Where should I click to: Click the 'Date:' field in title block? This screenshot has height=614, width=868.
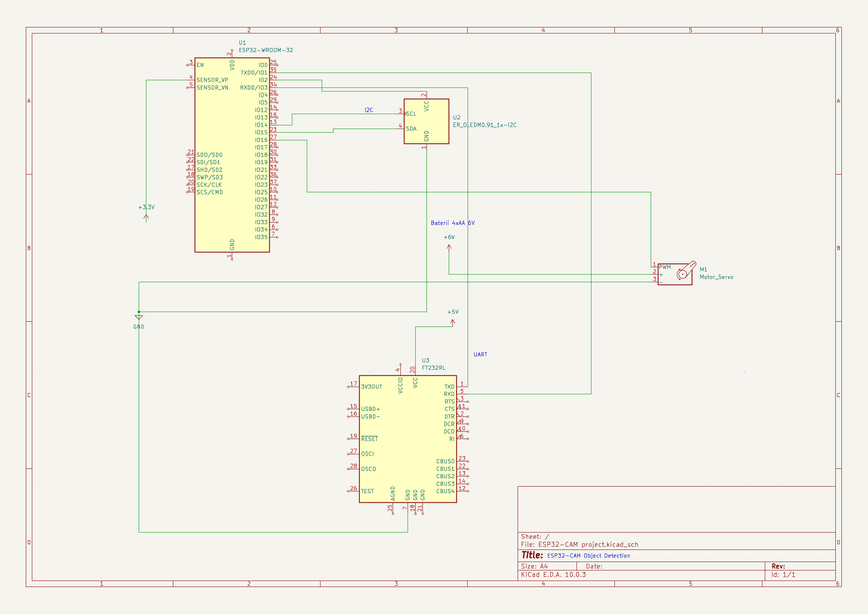594,566
